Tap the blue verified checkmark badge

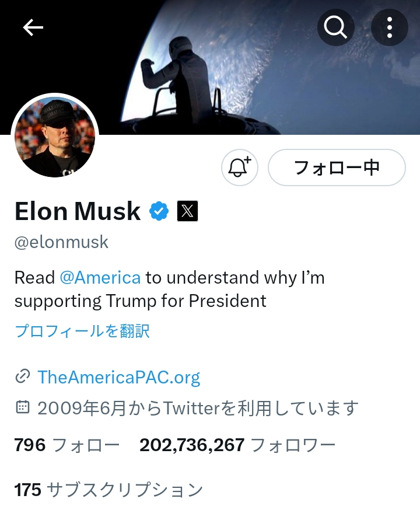tap(159, 211)
